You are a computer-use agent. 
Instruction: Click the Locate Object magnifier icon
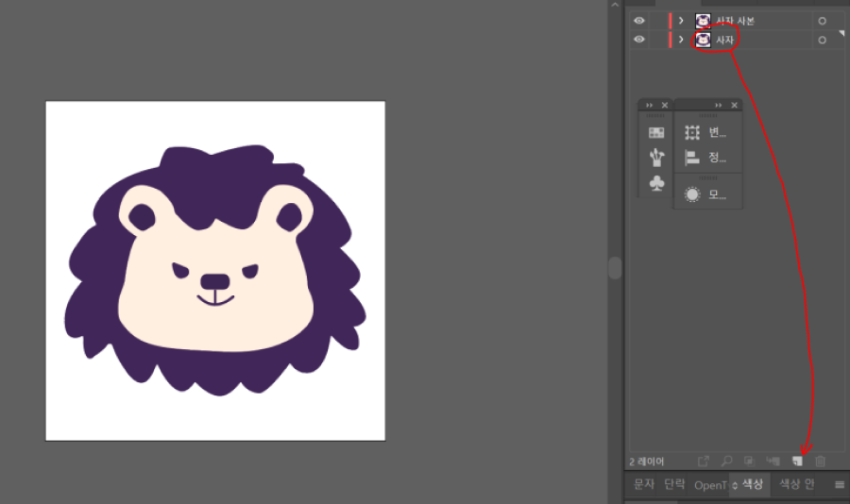click(726, 462)
